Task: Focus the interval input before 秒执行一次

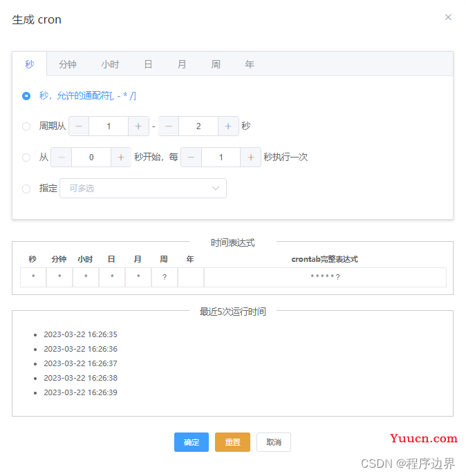Action: tap(221, 158)
